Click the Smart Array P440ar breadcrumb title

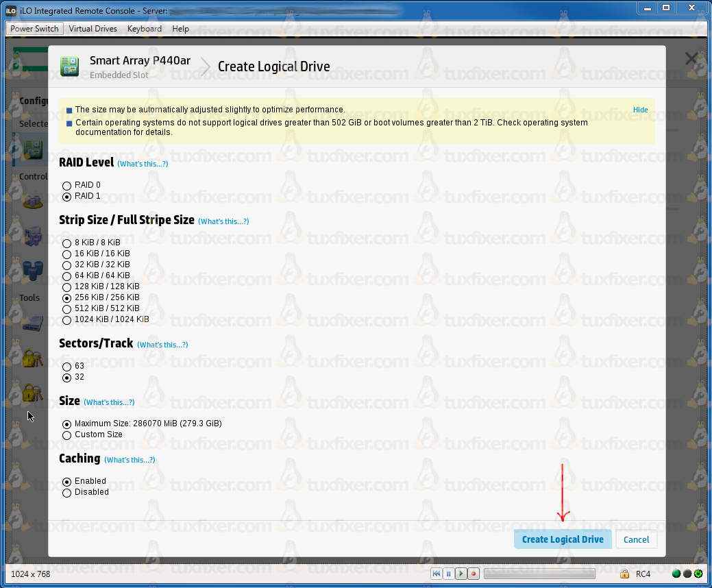point(140,61)
